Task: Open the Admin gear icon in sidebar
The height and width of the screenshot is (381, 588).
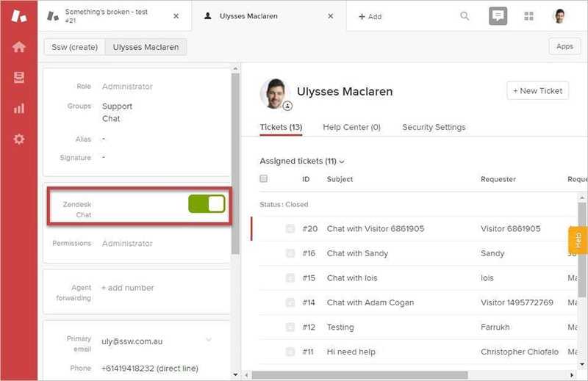Action: pyautogui.click(x=19, y=139)
